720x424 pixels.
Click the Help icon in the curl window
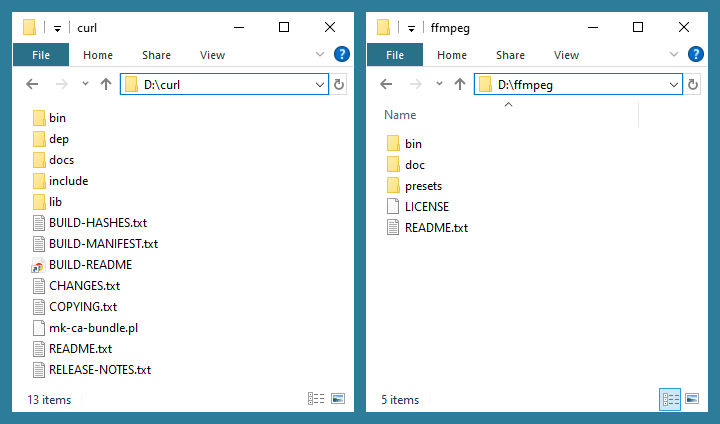(x=341, y=55)
